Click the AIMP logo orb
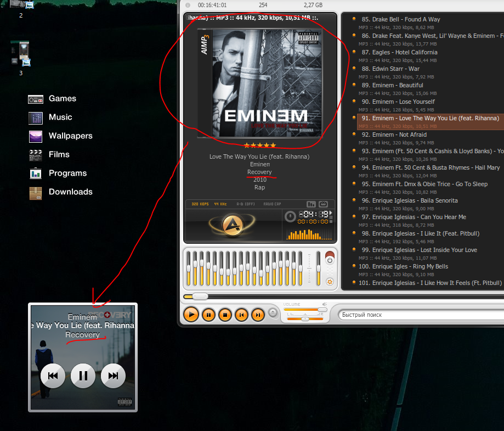 [x=232, y=225]
